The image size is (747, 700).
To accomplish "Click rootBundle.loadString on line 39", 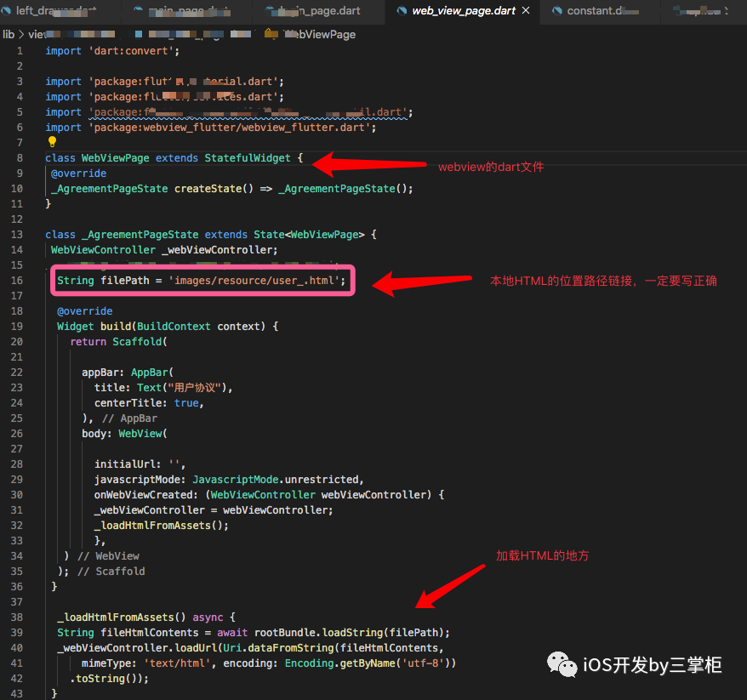I will click(x=319, y=632).
